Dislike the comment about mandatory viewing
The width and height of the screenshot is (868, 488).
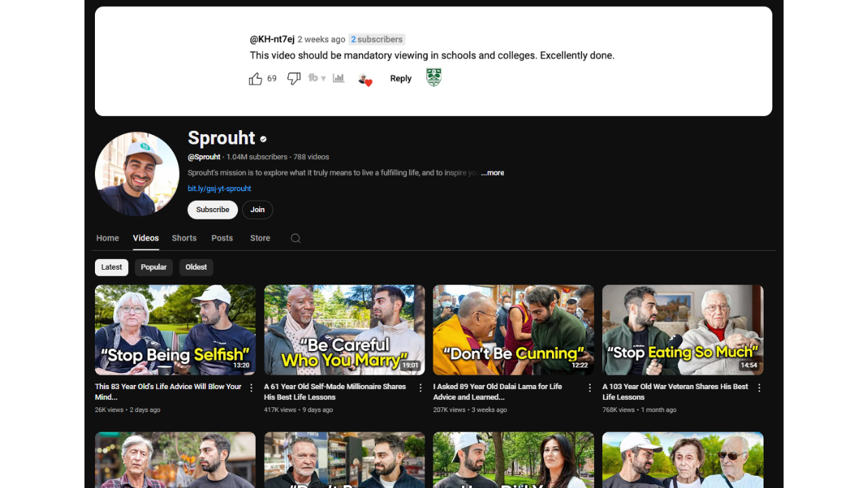[x=294, y=79]
